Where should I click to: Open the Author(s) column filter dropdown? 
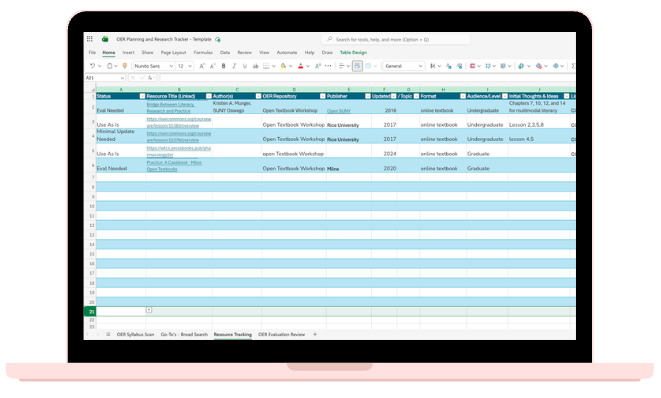(x=258, y=96)
